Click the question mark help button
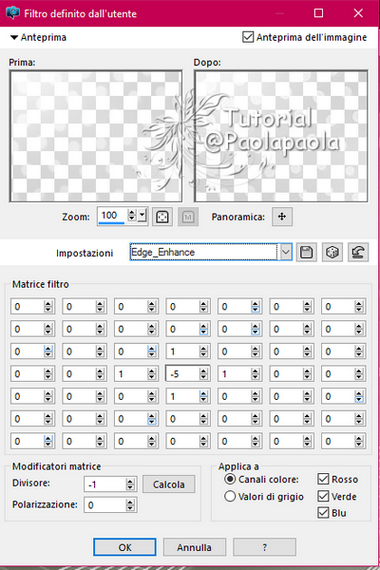 (x=264, y=547)
